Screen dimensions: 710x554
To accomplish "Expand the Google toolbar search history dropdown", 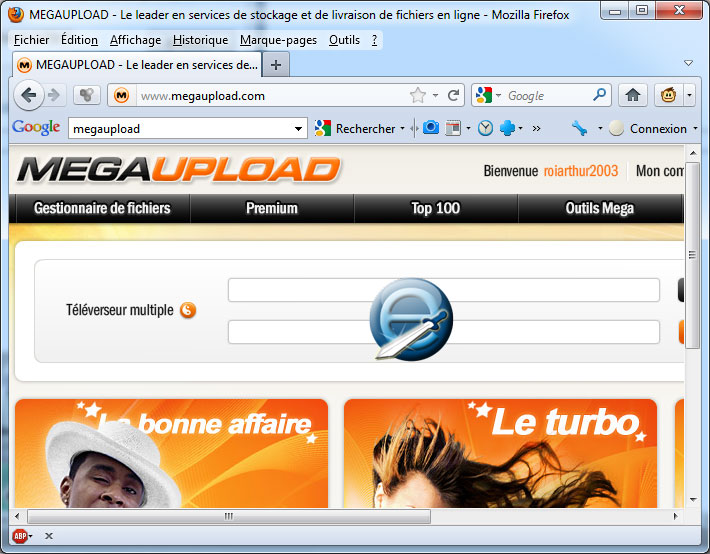I will click(298, 129).
